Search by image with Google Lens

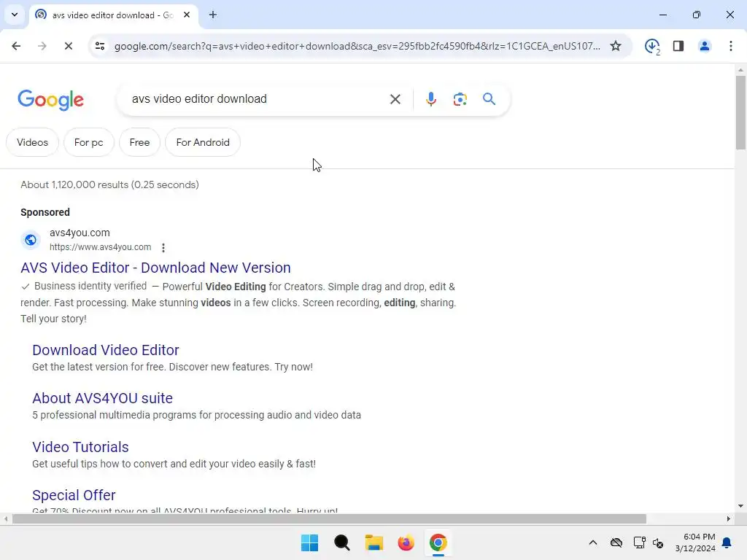[x=460, y=99]
